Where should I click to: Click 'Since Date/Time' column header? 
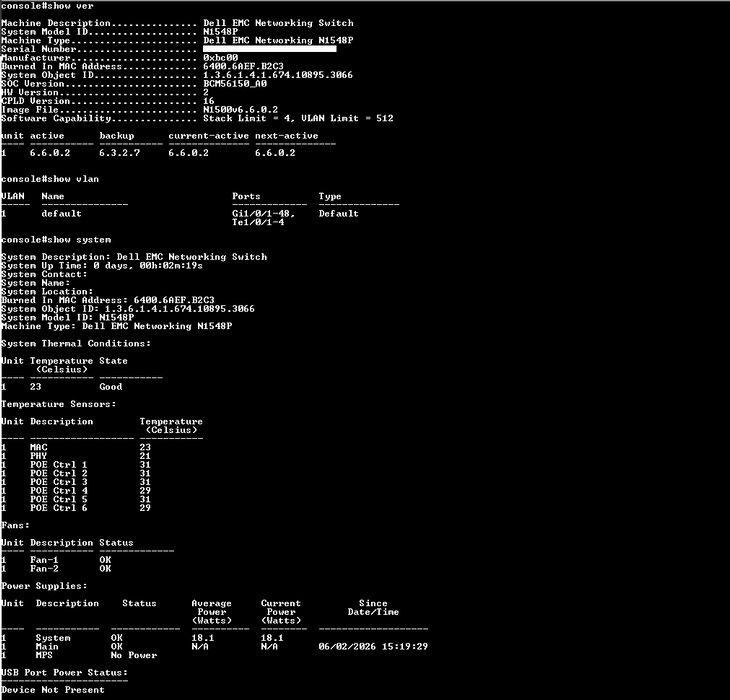pos(373,607)
